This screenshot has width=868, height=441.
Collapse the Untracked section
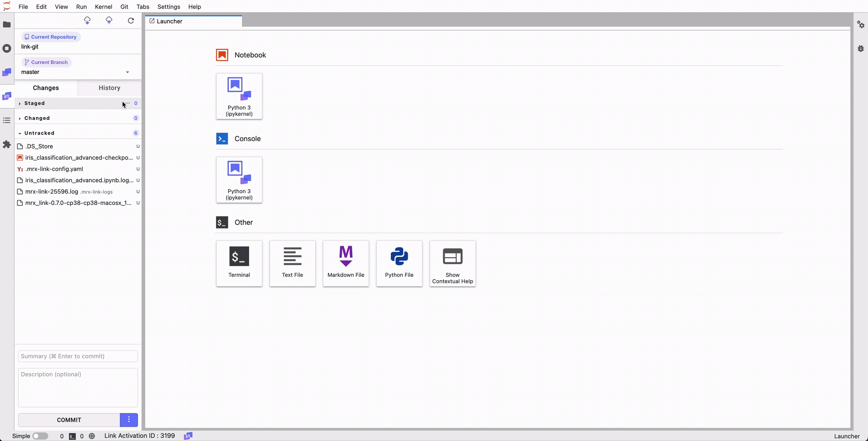pos(78,133)
